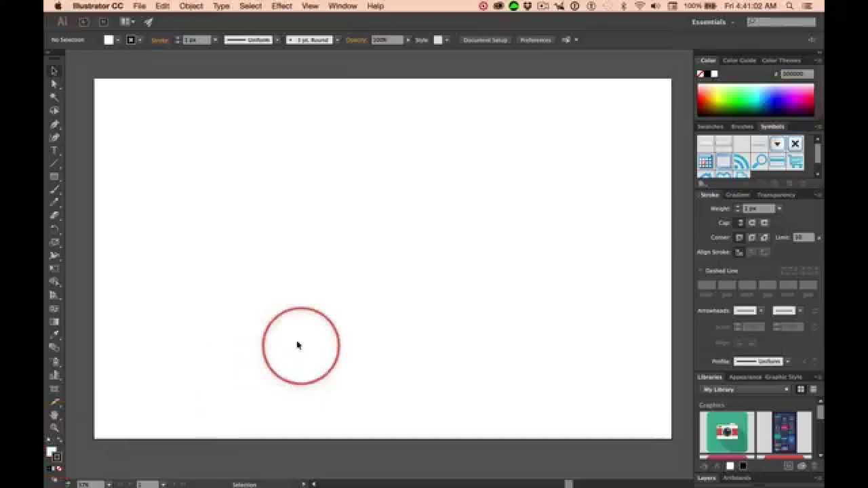868x488 pixels.
Task: Align stroke to center
Action: [x=740, y=252]
